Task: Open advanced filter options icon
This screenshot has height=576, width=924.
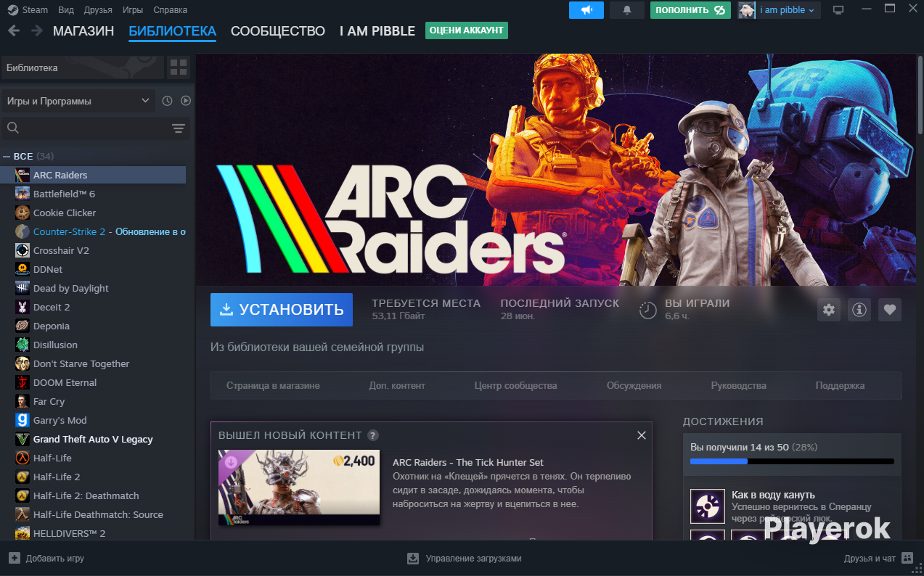Action: tap(178, 128)
